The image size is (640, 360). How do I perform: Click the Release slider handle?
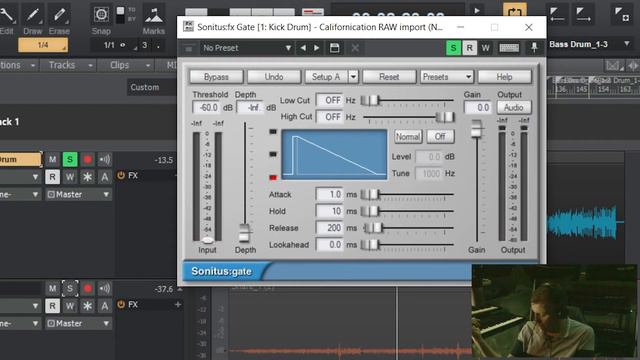[x=373, y=228]
